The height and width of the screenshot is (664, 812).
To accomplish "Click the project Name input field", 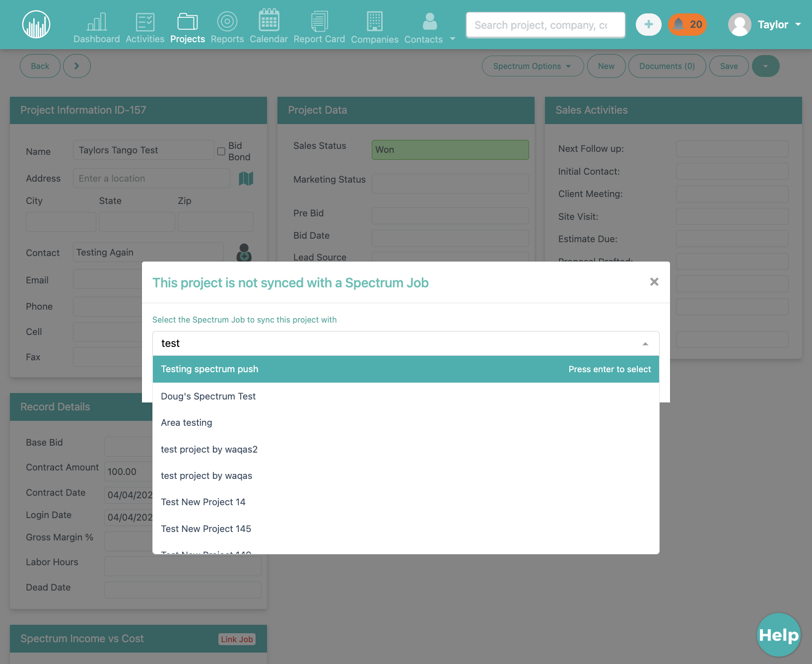I will coord(143,150).
